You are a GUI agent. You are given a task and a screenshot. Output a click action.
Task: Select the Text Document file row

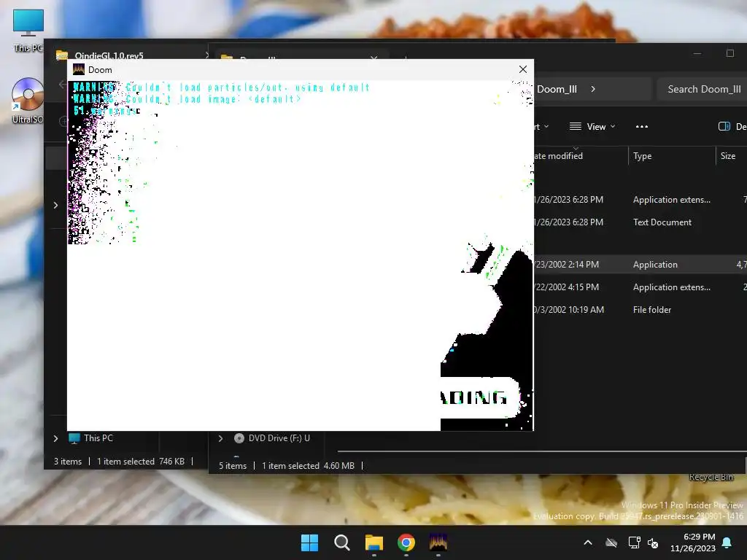coord(640,222)
